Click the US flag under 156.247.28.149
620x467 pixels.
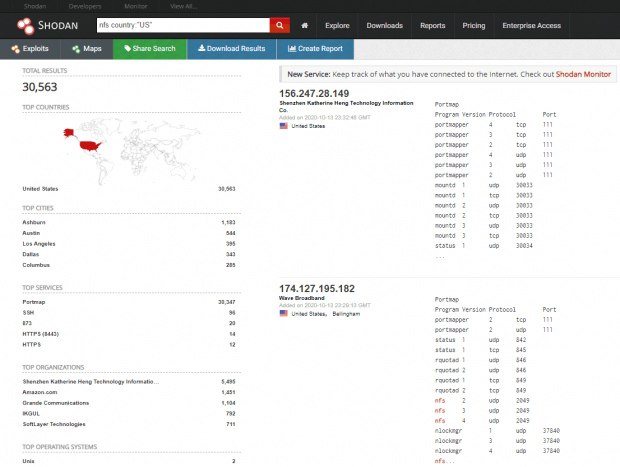tap(284, 126)
